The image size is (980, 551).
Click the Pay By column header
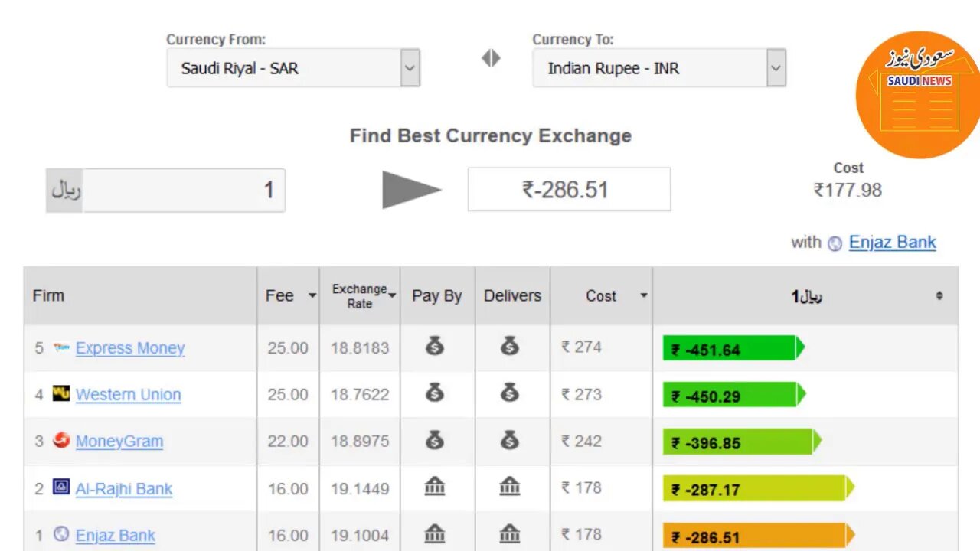(x=437, y=296)
